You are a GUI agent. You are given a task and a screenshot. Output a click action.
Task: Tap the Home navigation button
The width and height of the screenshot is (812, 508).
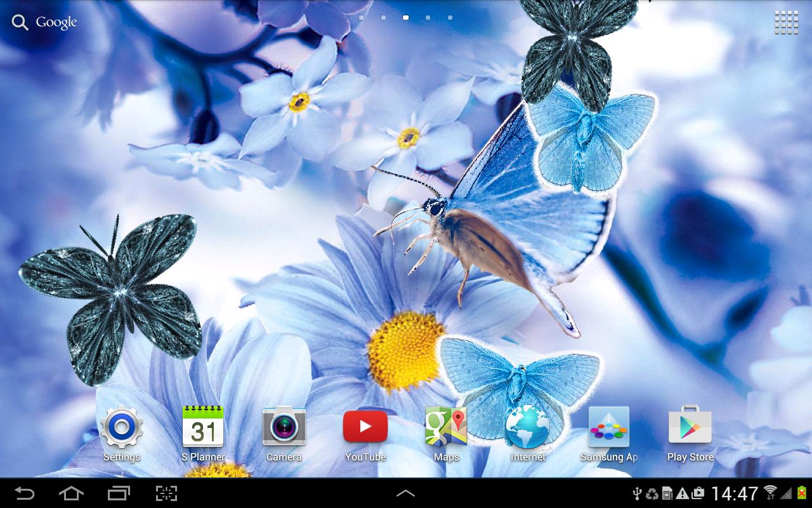pyautogui.click(x=71, y=493)
